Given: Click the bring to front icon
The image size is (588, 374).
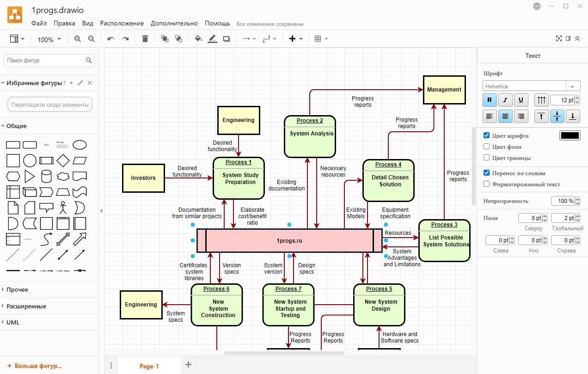Looking at the screenshot, I should click(x=165, y=39).
